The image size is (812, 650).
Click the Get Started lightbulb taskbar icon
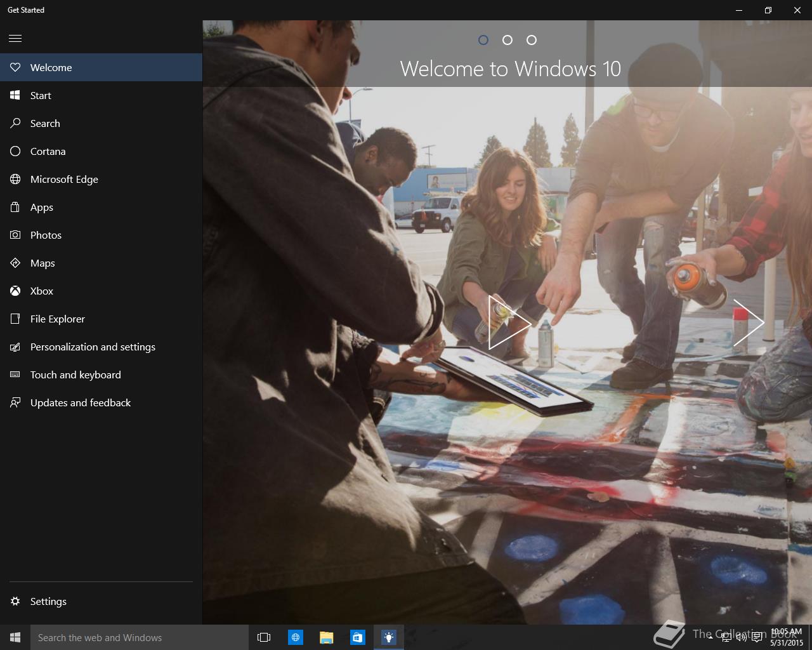click(388, 637)
